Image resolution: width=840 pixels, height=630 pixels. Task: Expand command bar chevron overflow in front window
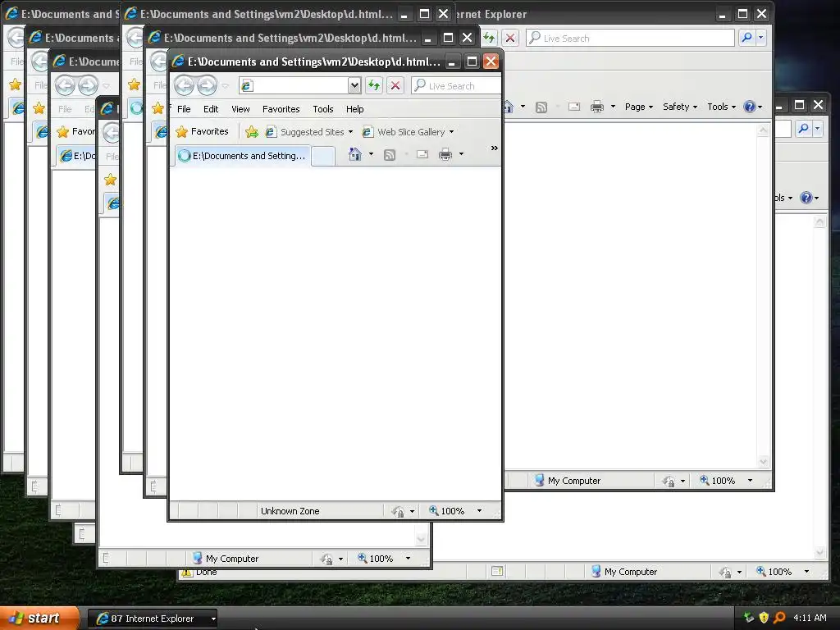[x=494, y=148]
